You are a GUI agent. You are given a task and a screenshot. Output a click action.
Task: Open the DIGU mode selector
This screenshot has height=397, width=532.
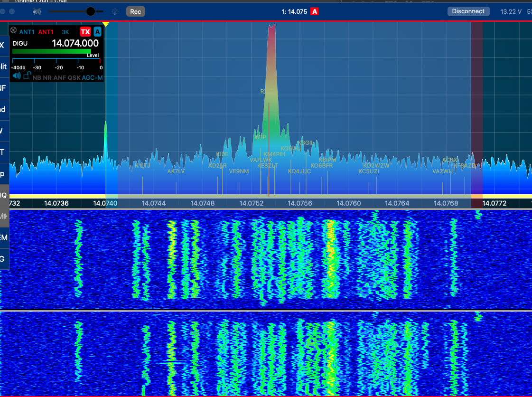pyautogui.click(x=20, y=44)
